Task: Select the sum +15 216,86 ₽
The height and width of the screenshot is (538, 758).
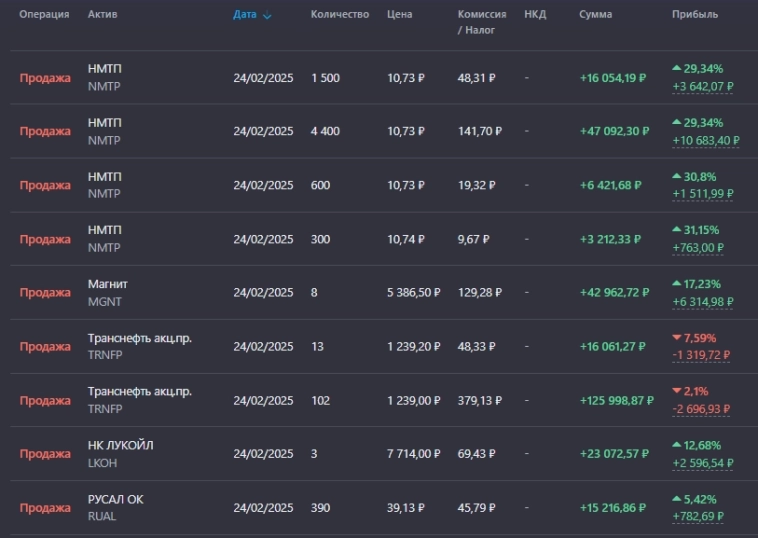Action: (x=612, y=509)
